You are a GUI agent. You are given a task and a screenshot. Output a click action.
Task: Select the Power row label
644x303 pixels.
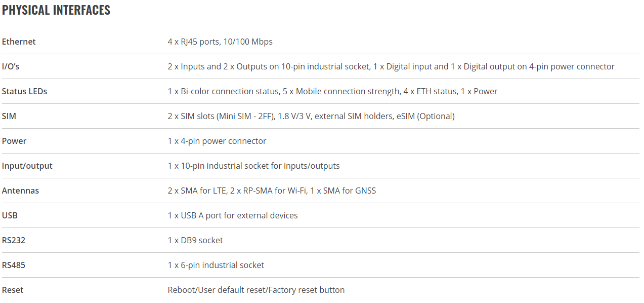(14, 141)
